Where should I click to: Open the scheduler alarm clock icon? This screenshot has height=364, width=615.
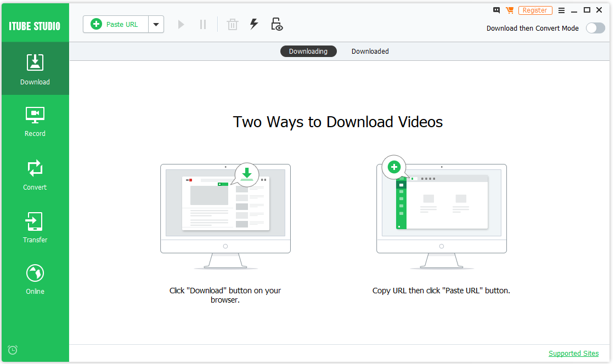[13, 350]
